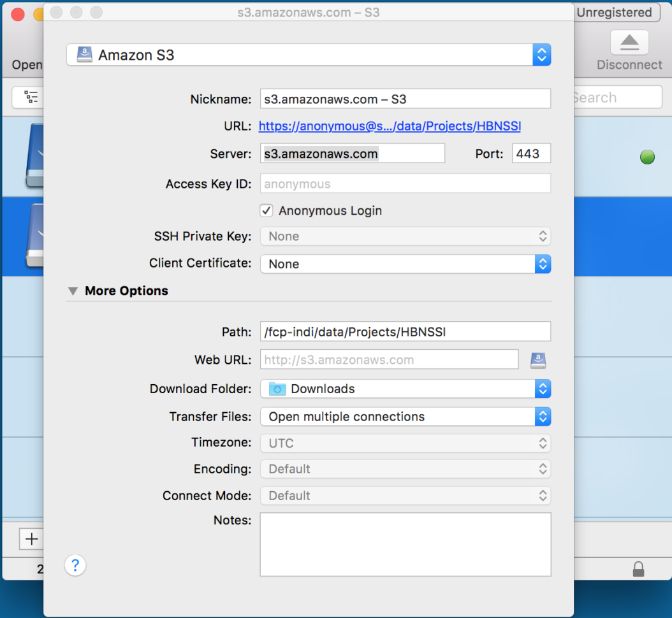Select the first bookmark drive icon
This screenshot has height=618, width=672.
click(34, 155)
